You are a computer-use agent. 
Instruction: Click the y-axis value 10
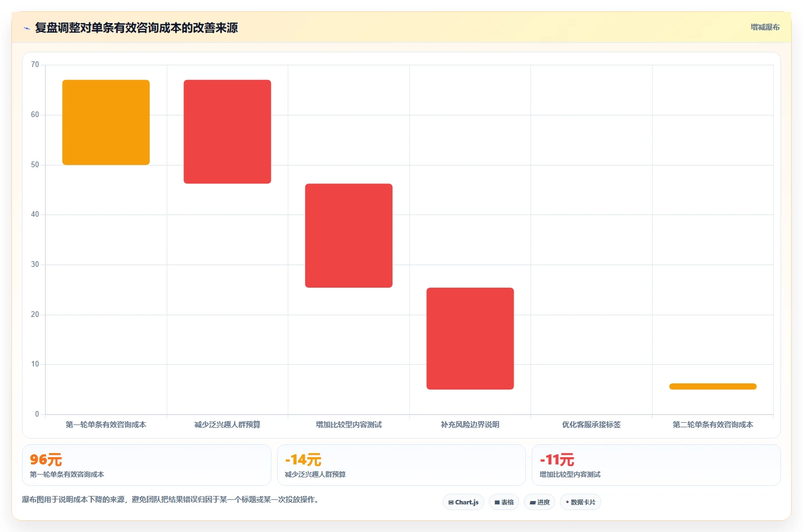(x=35, y=364)
